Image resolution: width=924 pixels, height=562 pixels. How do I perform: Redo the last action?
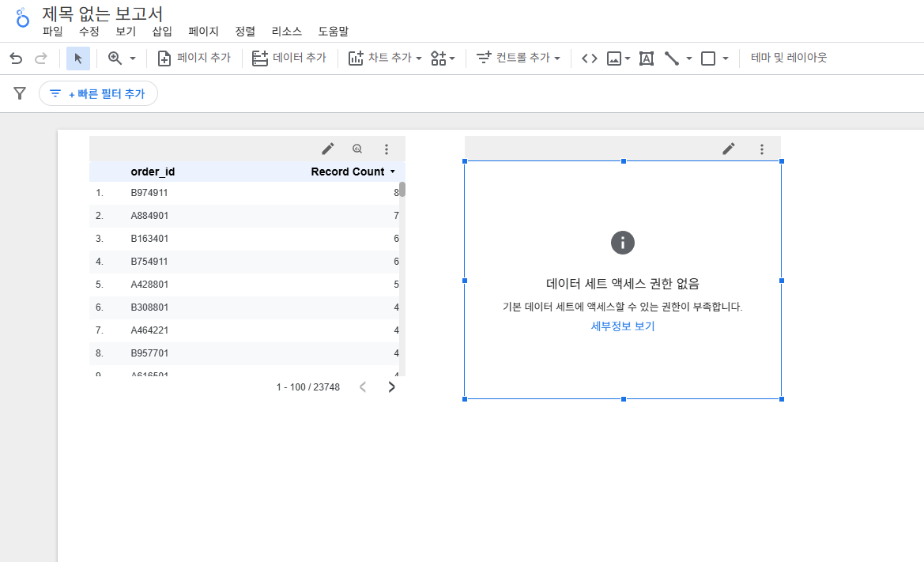pyautogui.click(x=40, y=58)
